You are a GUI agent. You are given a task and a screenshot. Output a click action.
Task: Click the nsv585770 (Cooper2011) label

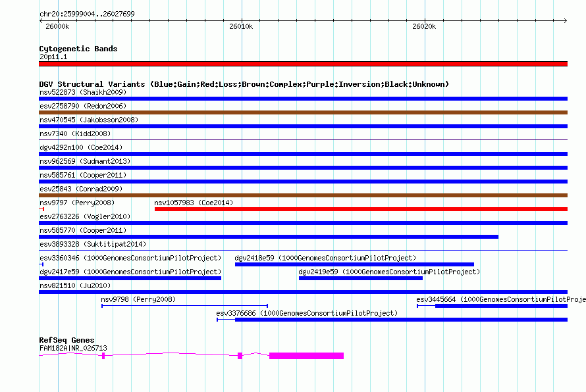[83, 230]
